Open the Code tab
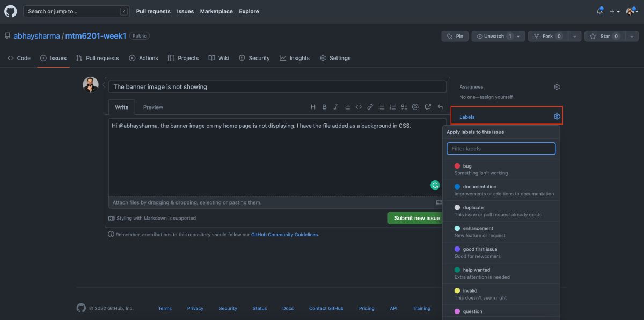This screenshot has height=320, width=644. tap(19, 58)
